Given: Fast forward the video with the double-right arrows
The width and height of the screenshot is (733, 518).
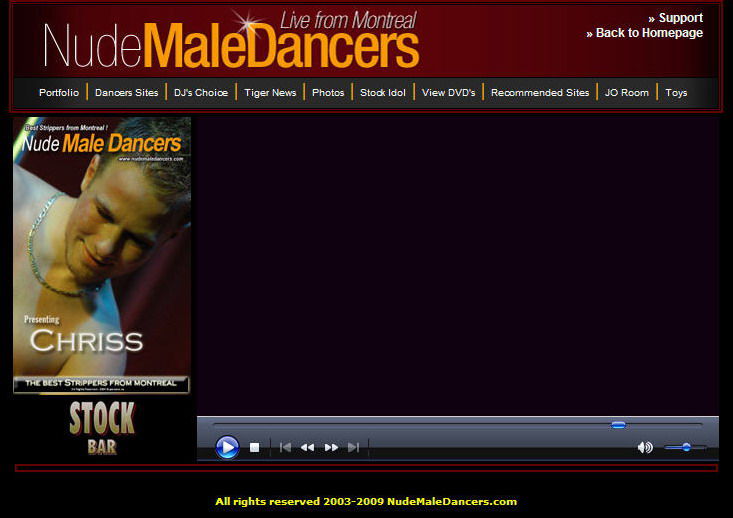Looking at the screenshot, I should point(331,447).
